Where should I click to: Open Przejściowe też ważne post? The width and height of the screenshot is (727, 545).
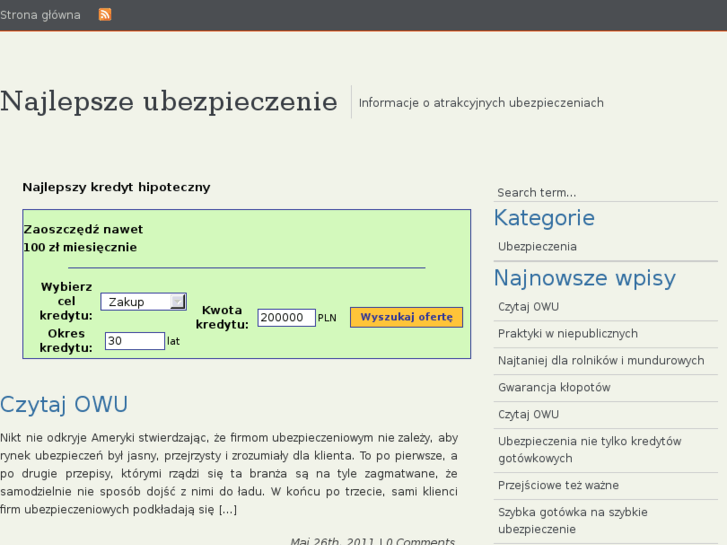click(559, 485)
